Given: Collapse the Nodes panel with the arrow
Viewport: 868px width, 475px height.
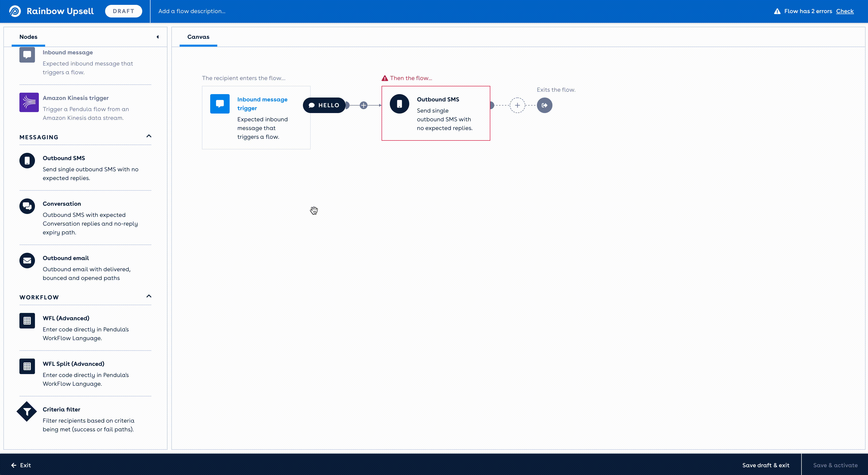Looking at the screenshot, I should tap(157, 37).
